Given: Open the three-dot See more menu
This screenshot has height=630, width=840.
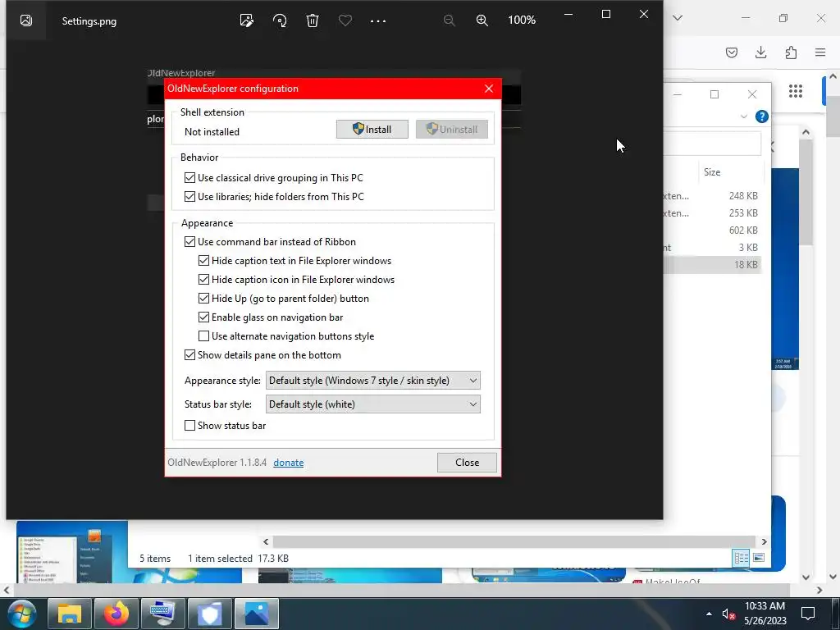Looking at the screenshot, I should click(x=378, y=21).
